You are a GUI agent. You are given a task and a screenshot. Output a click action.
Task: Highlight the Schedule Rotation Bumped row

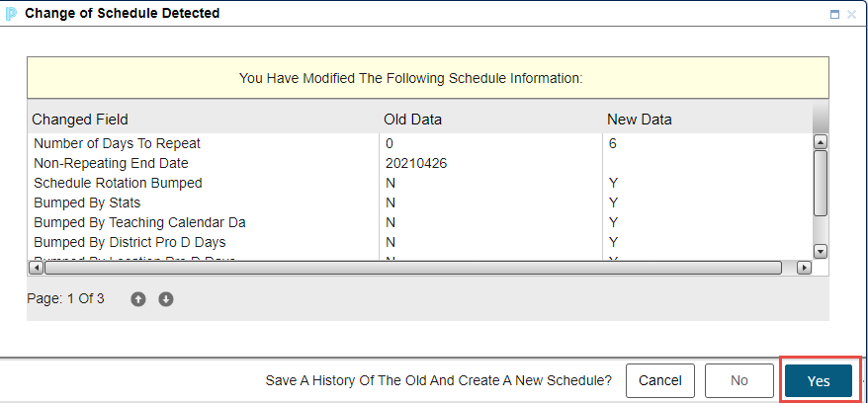[118, 183]
